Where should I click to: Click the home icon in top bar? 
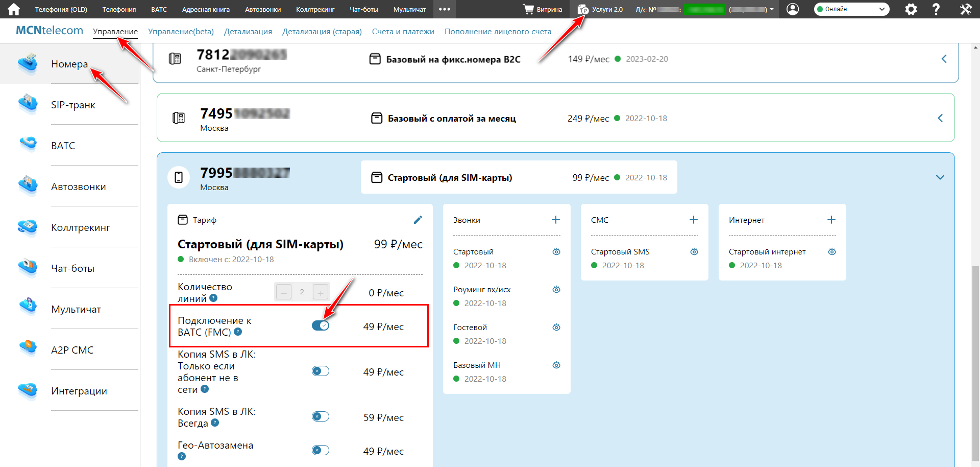coord(14,9)
